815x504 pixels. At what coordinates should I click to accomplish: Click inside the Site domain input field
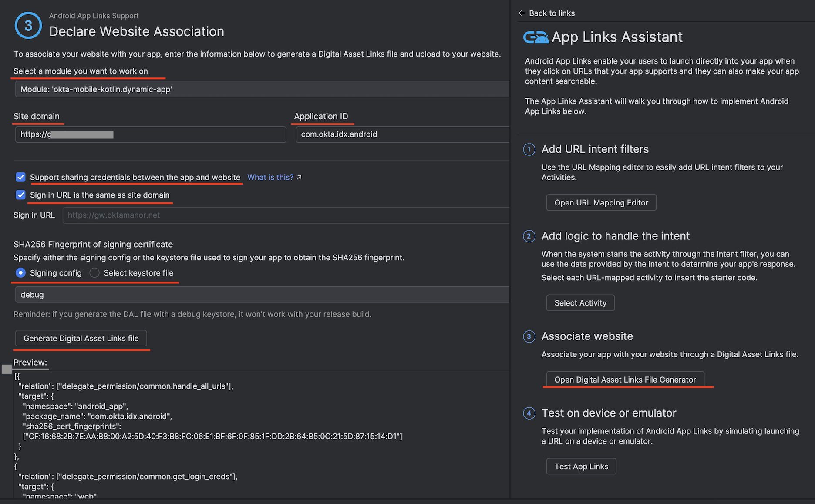tap(150, 134)
